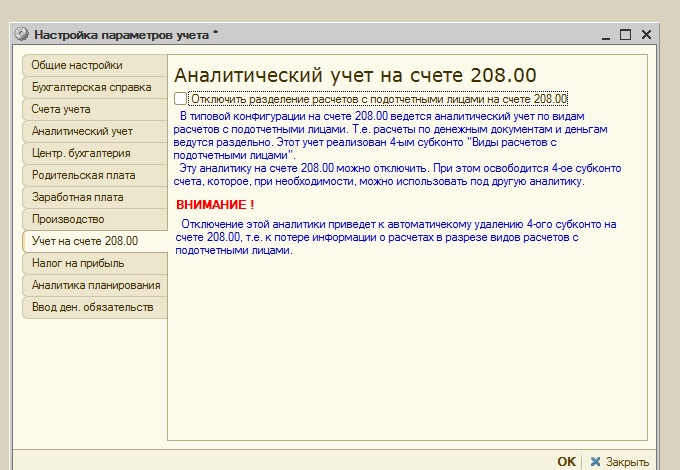This screenshot has width=680, height=470.
Task: Maximize the Настройка параметров учета window
Action: [625, 35]
